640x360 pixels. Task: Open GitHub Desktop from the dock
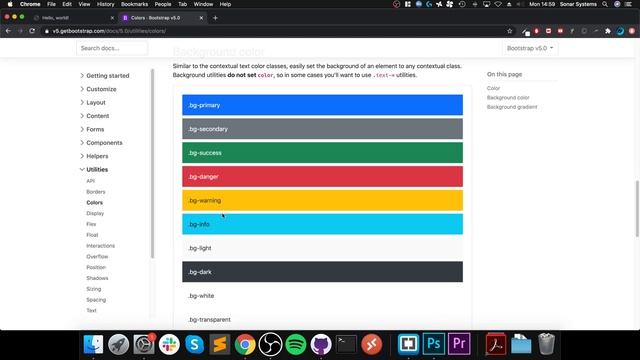pyautogui.click(x=321, y=344)
